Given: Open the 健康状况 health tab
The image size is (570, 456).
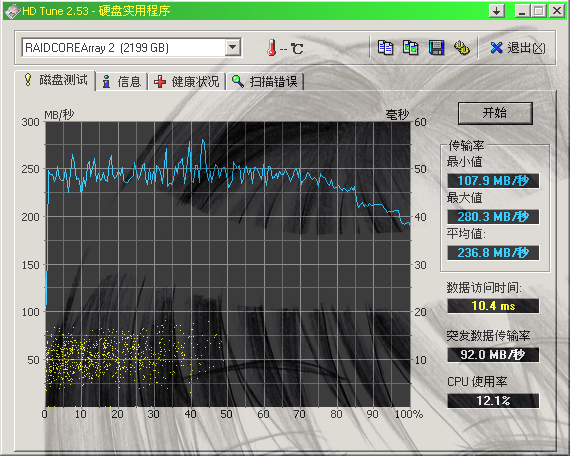Looking at the screenshot, I should tap(187, 81).
